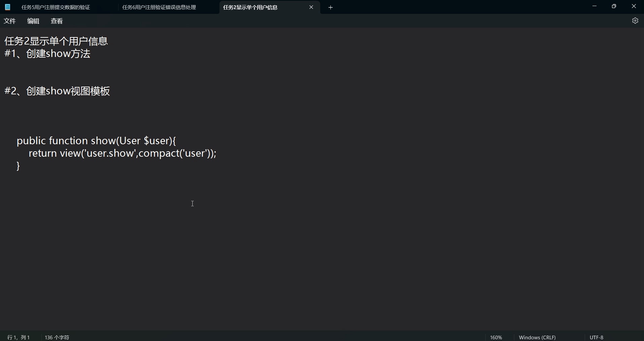Switch to the 任务6用户注册验证错误信息处理 tab
Screen dimensions: 644x341
[159, 7]
